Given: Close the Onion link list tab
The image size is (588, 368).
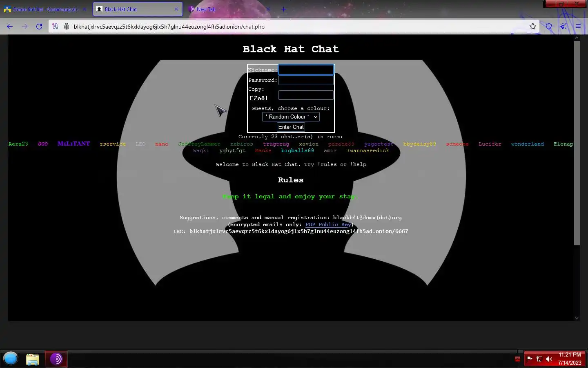Looking at the screenshot, I should (85, 9).
